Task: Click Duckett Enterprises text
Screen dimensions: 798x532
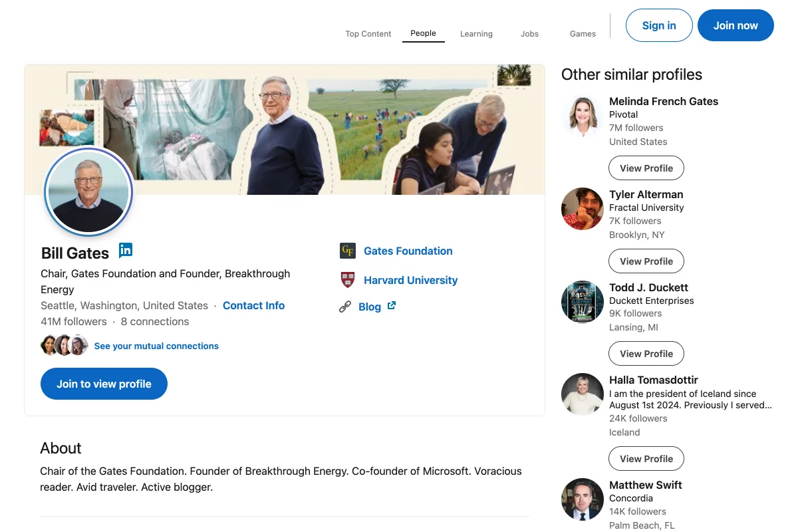Action: pos(652,301)
